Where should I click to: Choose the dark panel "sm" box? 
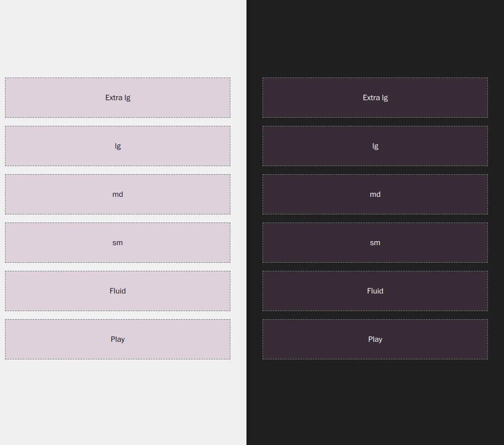[x=375, y=243]
